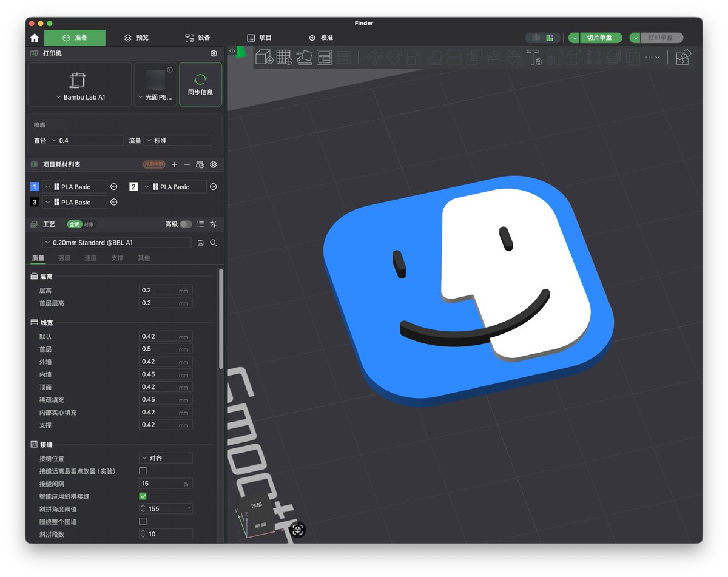The image size is (728, 577).
Task: Open the Home page icon
Action: [35, 38]
